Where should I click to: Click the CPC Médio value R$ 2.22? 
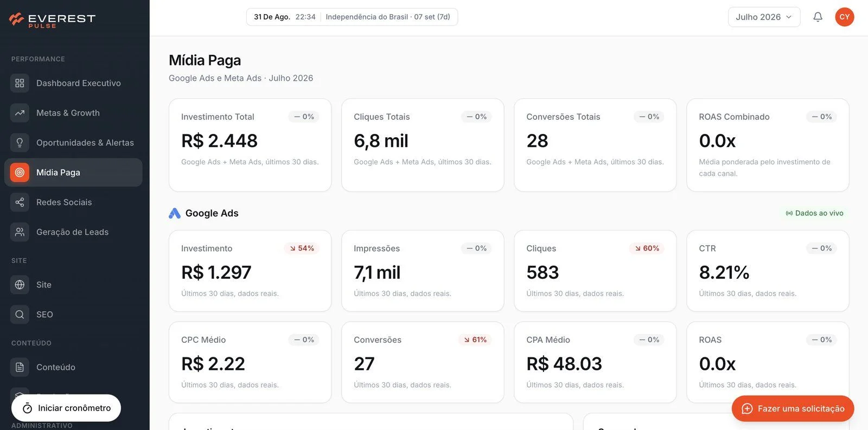pyautogui.click(x=213, y=364)
